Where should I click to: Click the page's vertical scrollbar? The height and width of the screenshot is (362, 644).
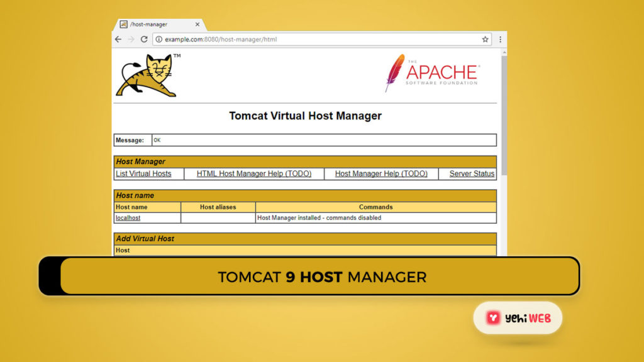(x=503, y=113)
